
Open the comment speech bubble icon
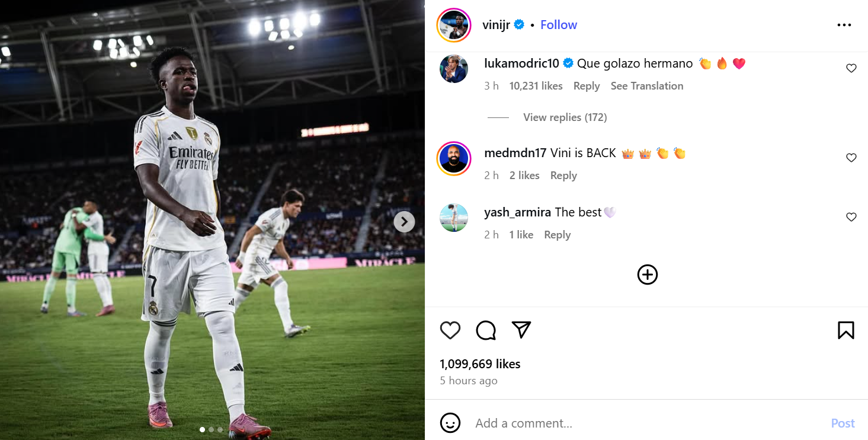(x=486, y=330)
